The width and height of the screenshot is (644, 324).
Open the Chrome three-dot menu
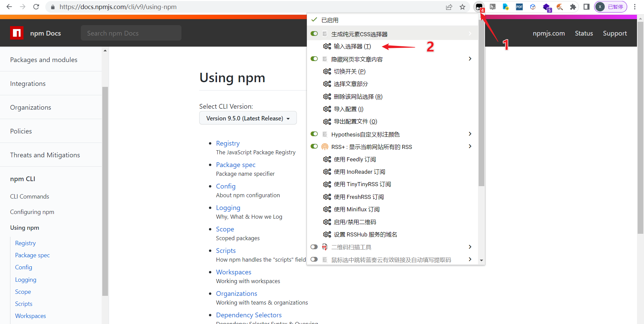[635, 7]
